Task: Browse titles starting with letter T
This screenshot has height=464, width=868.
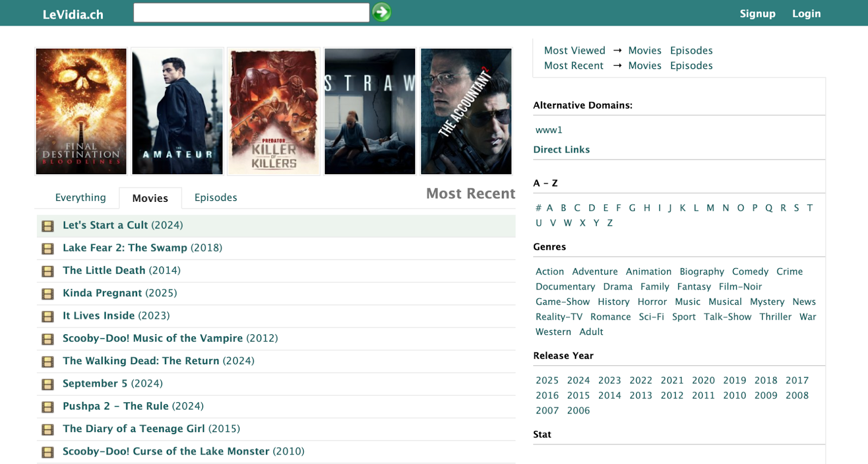Action: [809, 208]
